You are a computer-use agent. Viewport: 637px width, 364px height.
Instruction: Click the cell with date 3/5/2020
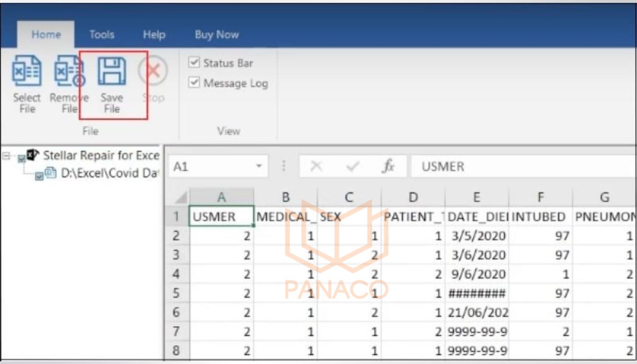pos(477,236)
